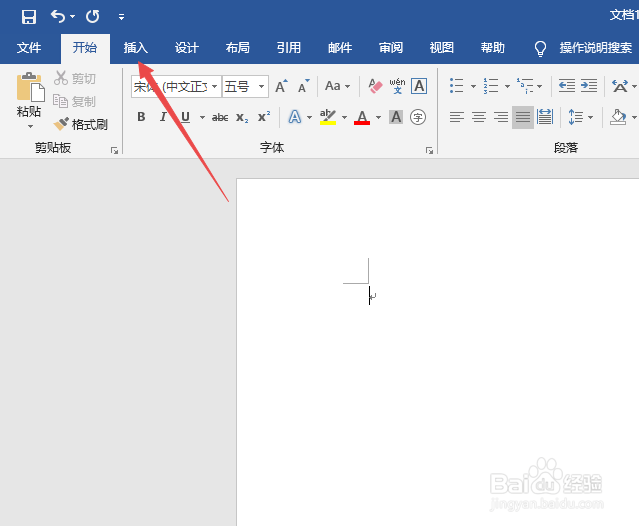639x526 pixels.
Task: Increase font size with the grow font icon
Action: 281,86
